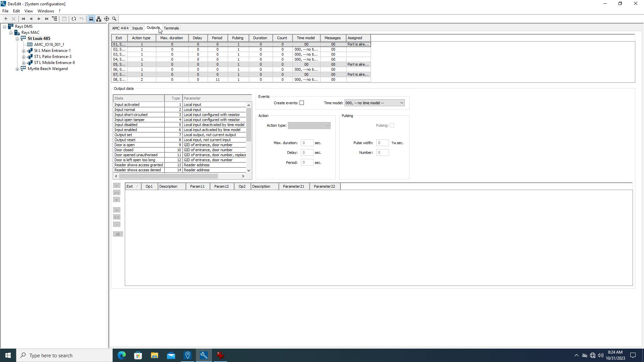Switch to the Terminals tab
Screen dimensions: 644x362
point(171,28)
